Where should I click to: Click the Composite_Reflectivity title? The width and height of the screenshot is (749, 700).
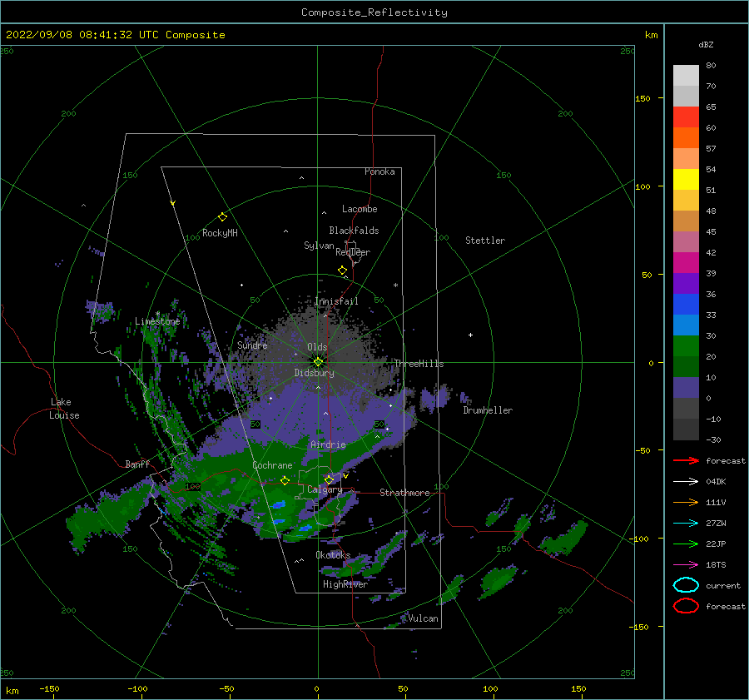click(x=374, y=12)
